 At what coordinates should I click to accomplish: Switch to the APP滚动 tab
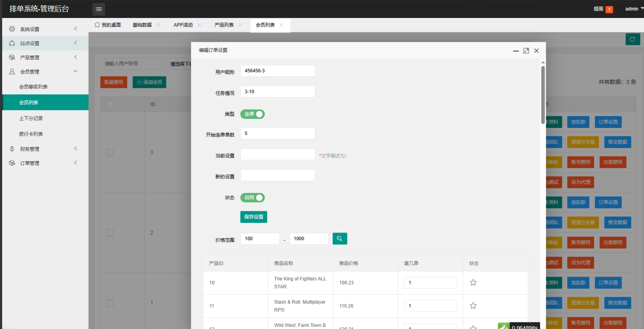point(183,25)
